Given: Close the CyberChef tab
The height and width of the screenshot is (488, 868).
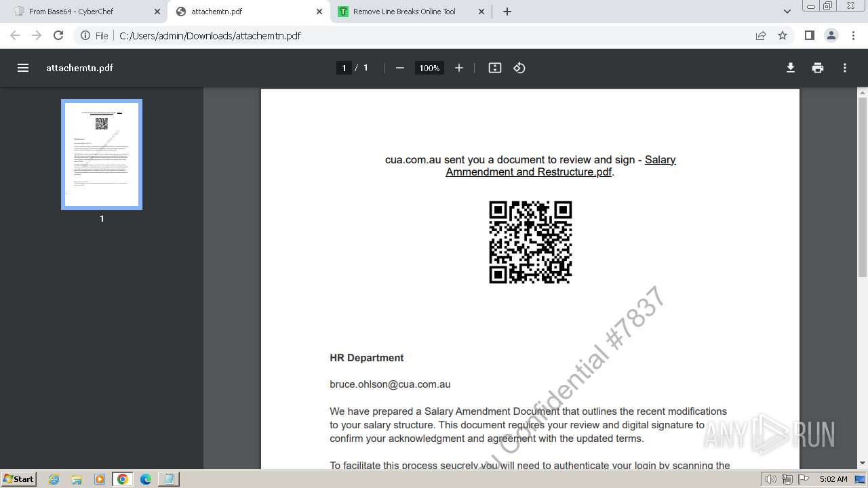Looking at the screenshot, I should click(x=157, y=12).
